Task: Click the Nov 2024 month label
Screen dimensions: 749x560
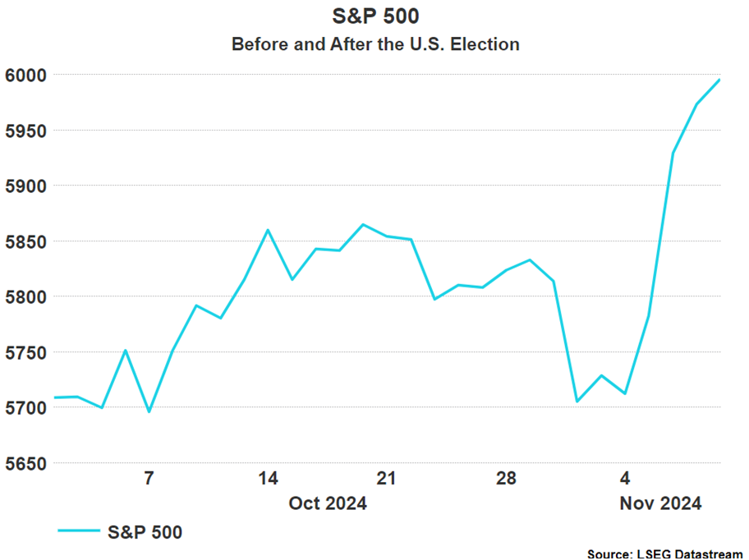Action: click(661, 503)
